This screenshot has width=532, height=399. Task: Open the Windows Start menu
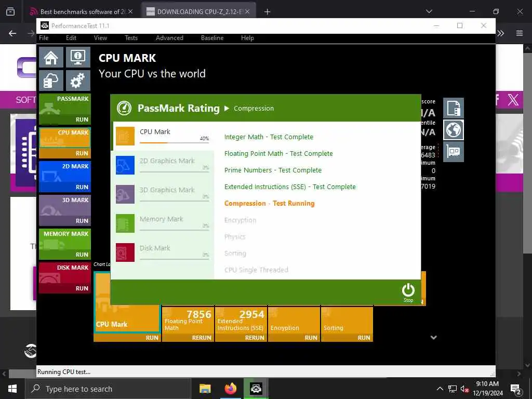(12, 389)
